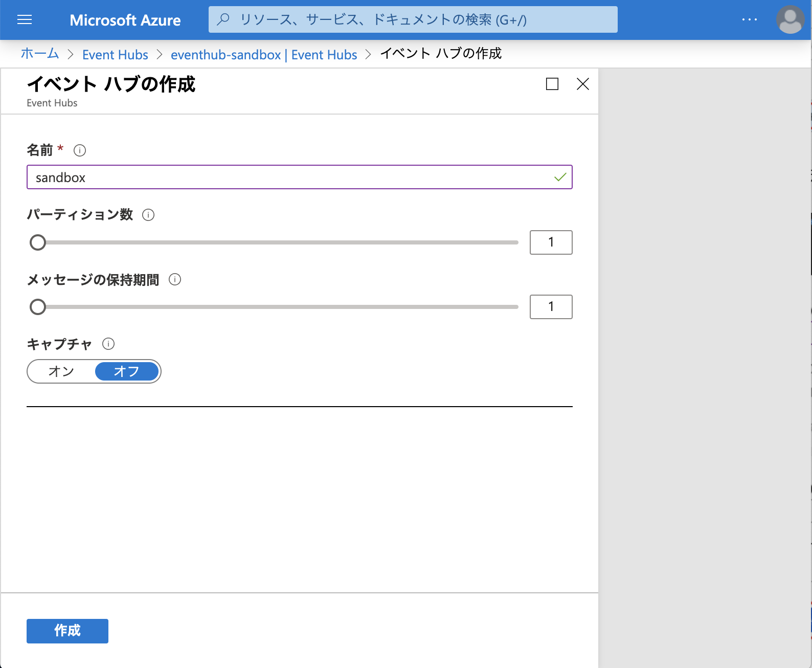
Task: Maximize the イベント ハブの作成 pane
Action: 552,84
